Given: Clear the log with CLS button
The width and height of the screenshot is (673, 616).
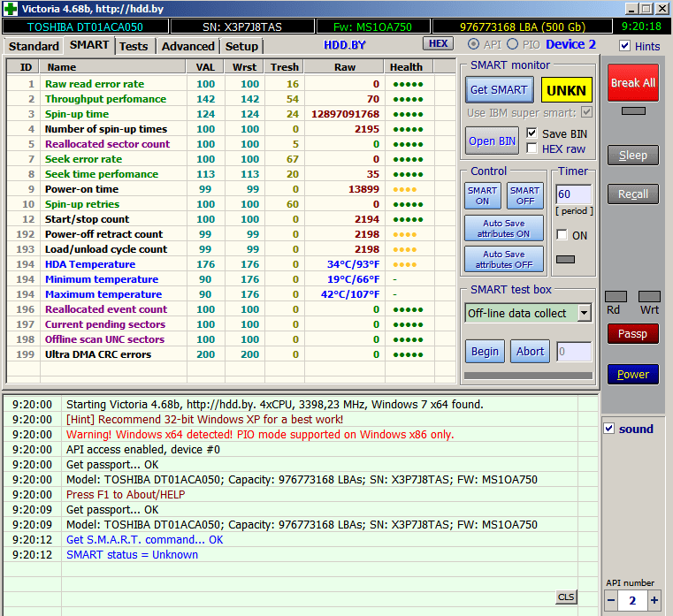Looking at the screenshot, I should click(566, 597).
